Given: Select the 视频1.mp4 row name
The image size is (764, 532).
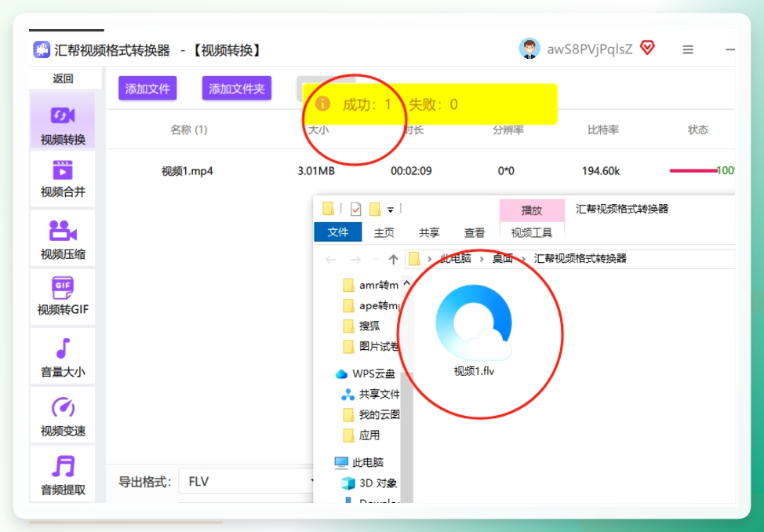Looking at the screenshot, I should point(187,171).
